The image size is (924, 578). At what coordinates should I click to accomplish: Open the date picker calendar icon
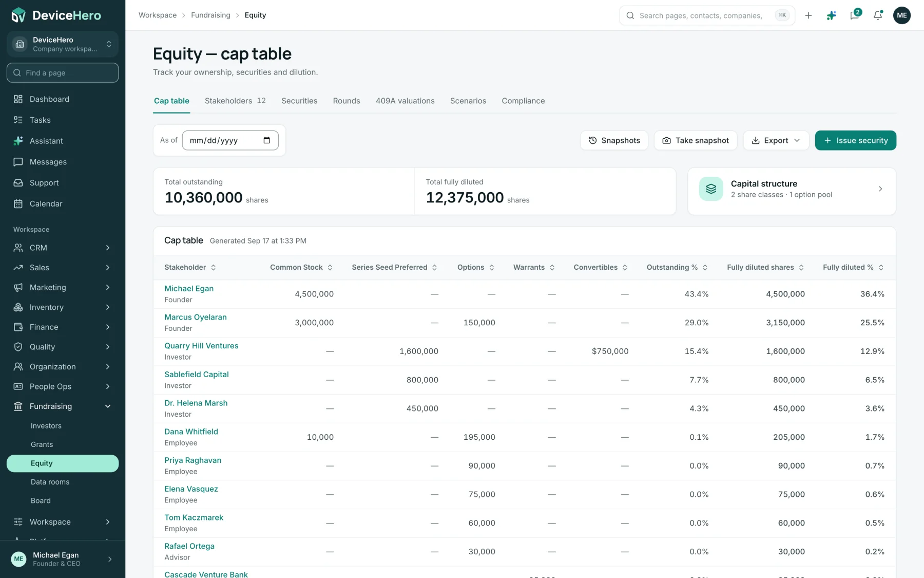(x=266, y=140)
